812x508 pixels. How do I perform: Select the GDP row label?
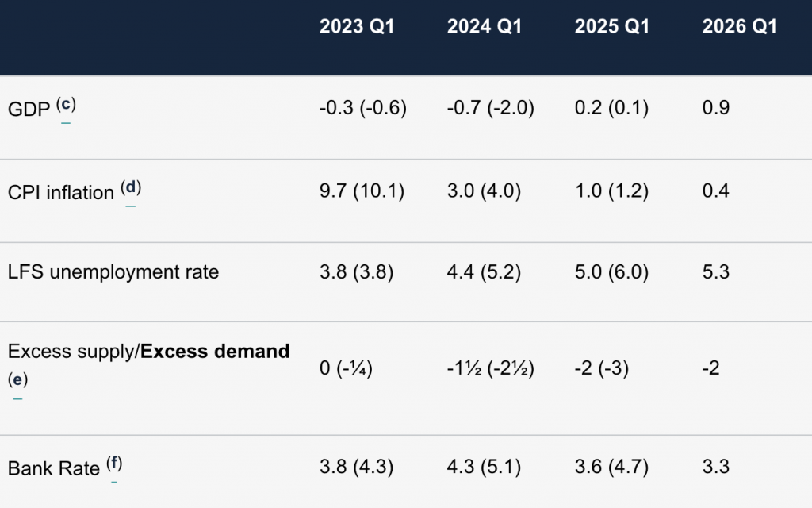tap(29, 110)
